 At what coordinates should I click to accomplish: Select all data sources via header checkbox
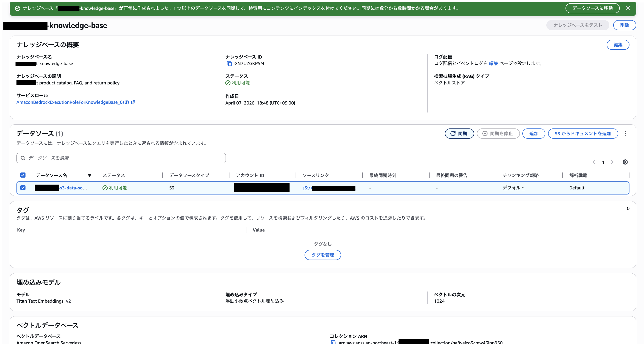tap(23, 175)
